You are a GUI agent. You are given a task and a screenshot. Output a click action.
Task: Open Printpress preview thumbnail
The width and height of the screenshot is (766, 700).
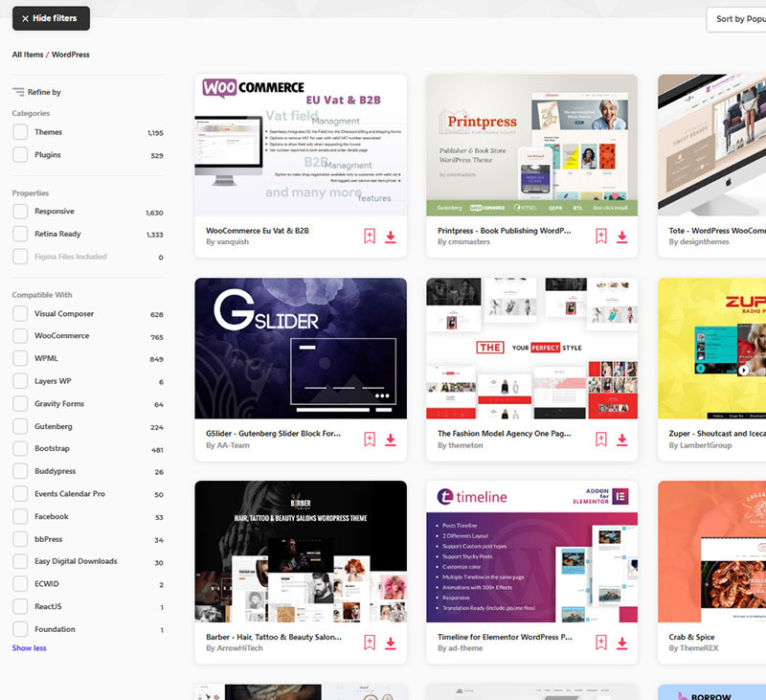531,146
